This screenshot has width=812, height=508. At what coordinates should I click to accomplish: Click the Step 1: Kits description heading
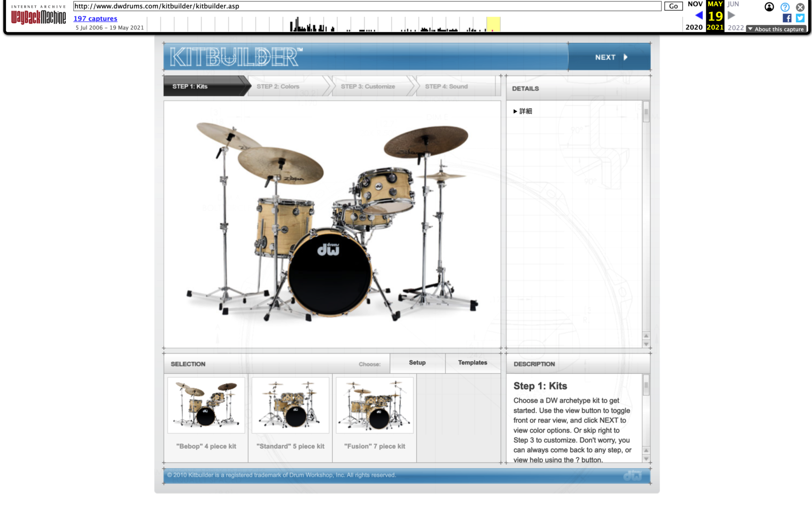pos(540,386)
